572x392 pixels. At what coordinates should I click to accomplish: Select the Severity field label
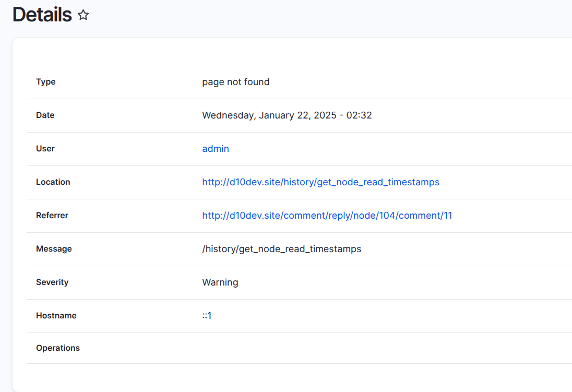(52, 282)
